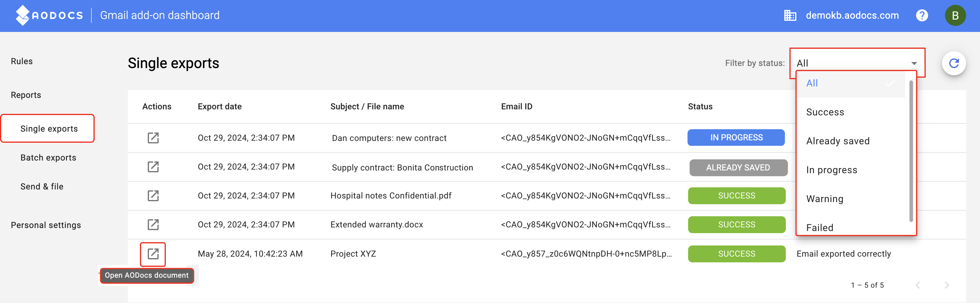Open AODocs document for Dan computers row
The width and height of the screenshot is (980, 303).
click(153, 138)
